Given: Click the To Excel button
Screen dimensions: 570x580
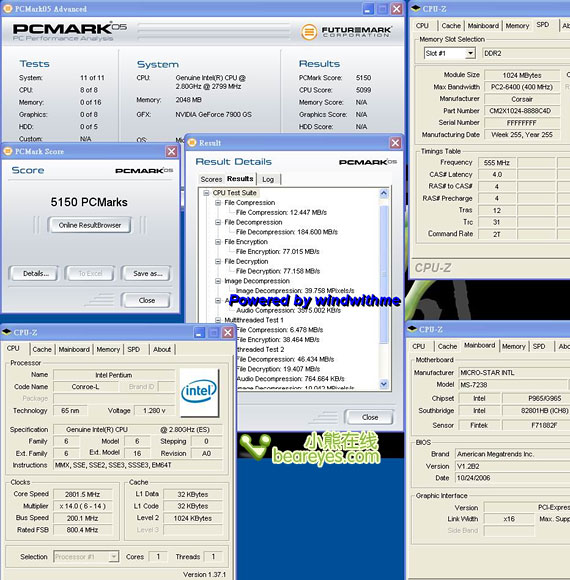Looking at the screenshot, I should [90, 274].
